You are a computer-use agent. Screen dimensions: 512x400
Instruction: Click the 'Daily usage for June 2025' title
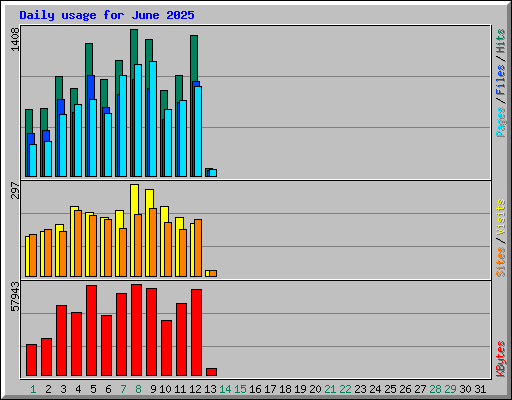(x=107, y=15)
